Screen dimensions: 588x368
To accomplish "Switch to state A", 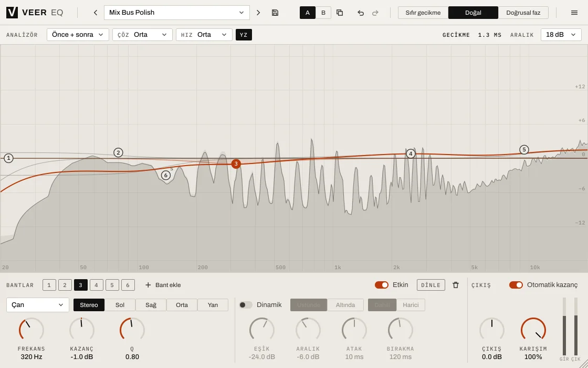I will [x=308, y=13].
